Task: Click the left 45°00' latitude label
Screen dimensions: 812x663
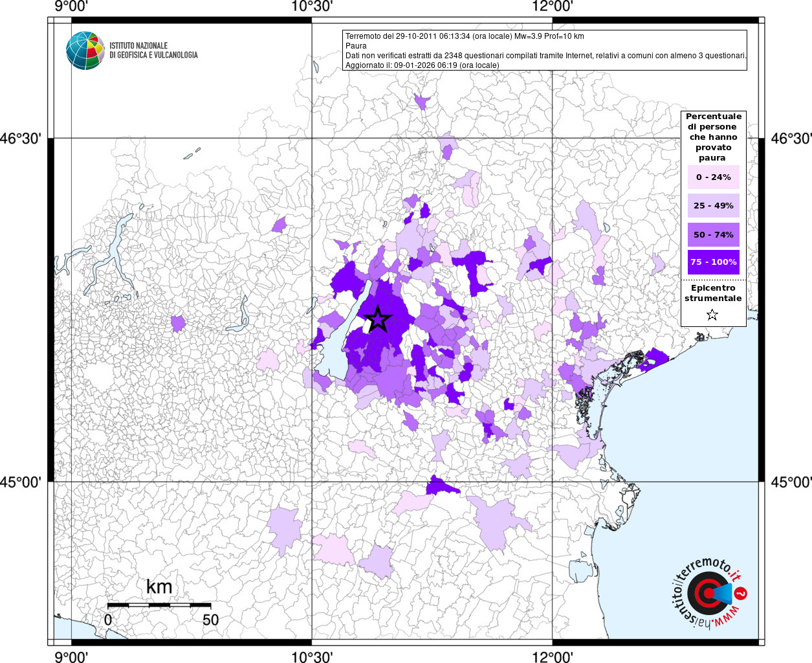Action: 21,482
